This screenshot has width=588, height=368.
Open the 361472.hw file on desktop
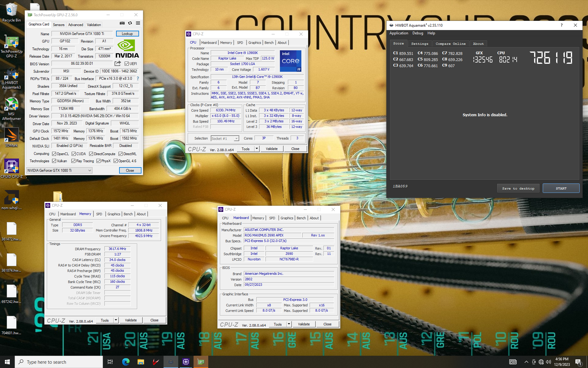(11, 231)
